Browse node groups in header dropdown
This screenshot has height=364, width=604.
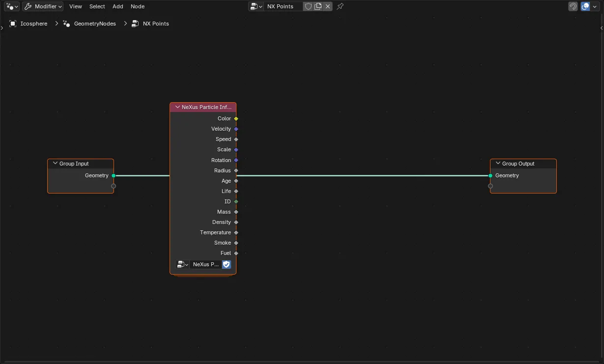[256, 6]
